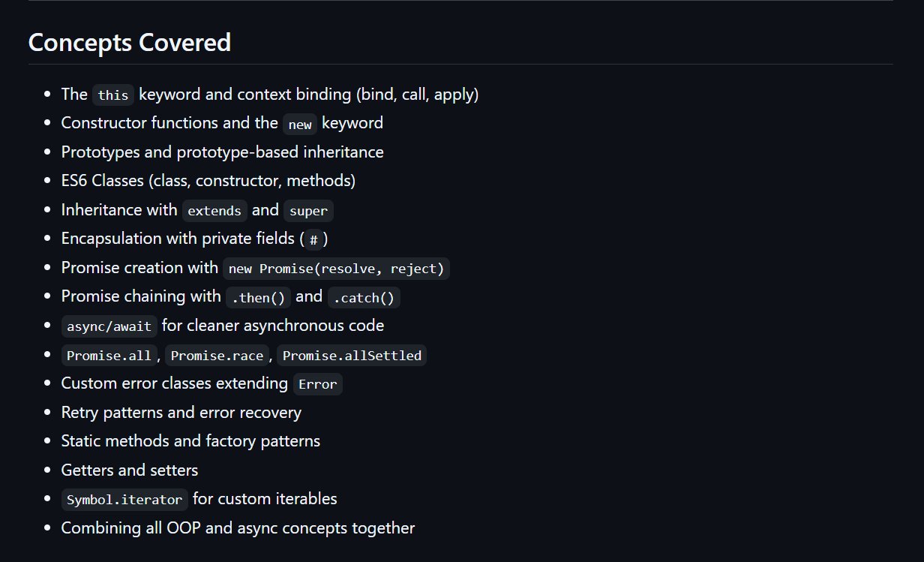The height and width of the screenshot is (562, 924).
Task: Select the 'extends' code label
Action: pos(214,211)
